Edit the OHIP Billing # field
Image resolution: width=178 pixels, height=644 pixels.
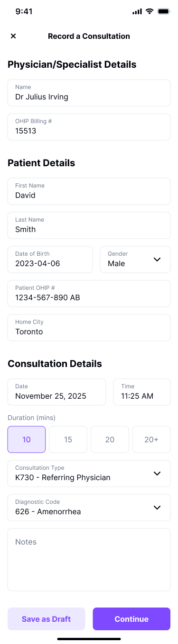89,127
